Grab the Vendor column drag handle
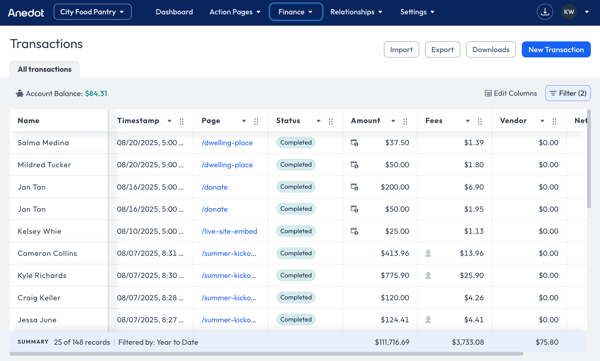 tap(554, 121)
